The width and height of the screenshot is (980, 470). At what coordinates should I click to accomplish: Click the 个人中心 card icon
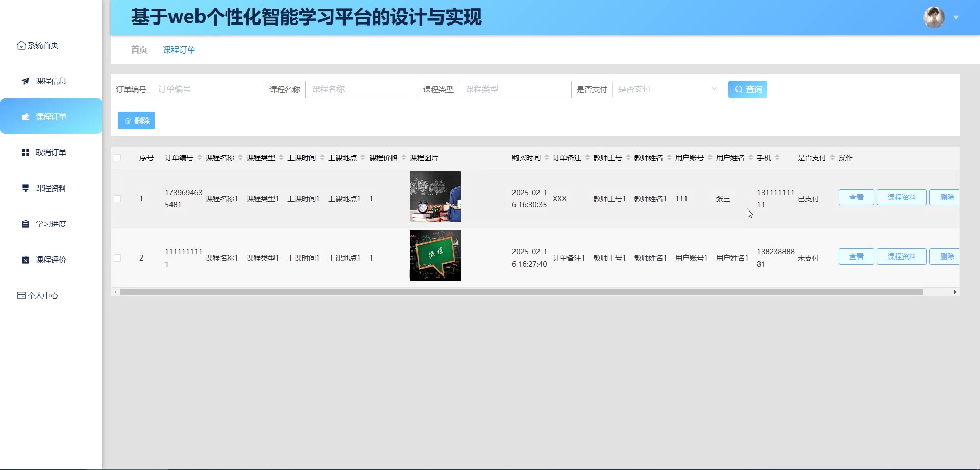pyautogui.click(x=21, y=296)
